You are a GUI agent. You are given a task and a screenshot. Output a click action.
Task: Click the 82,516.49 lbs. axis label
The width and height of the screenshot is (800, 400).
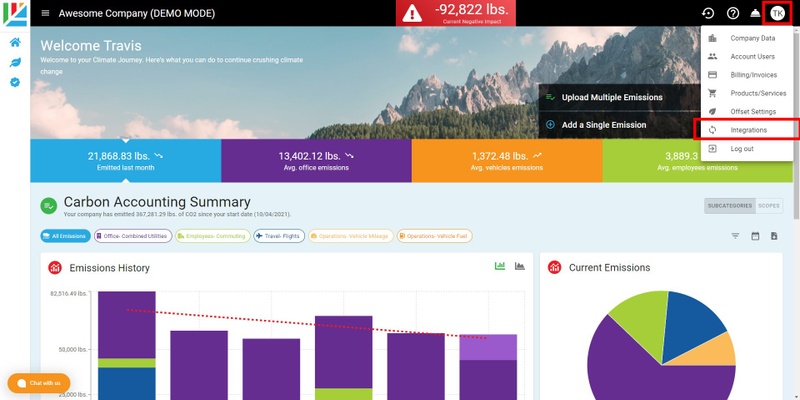69,294
